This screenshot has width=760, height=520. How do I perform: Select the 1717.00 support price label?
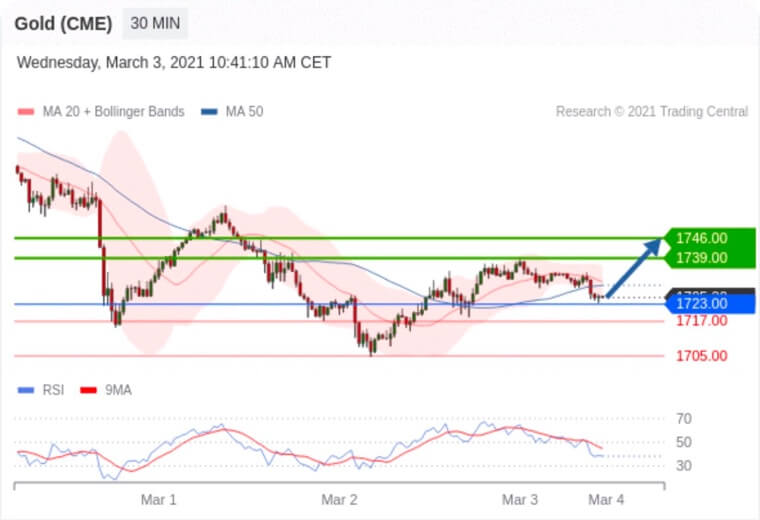pyautogui.click(x=701, y=321)
